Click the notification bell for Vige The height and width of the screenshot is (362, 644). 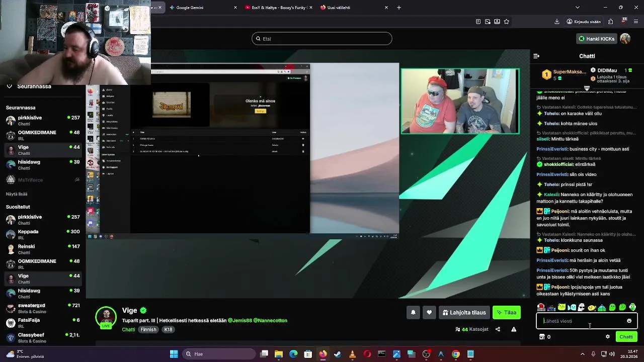(x=413, y=313)
